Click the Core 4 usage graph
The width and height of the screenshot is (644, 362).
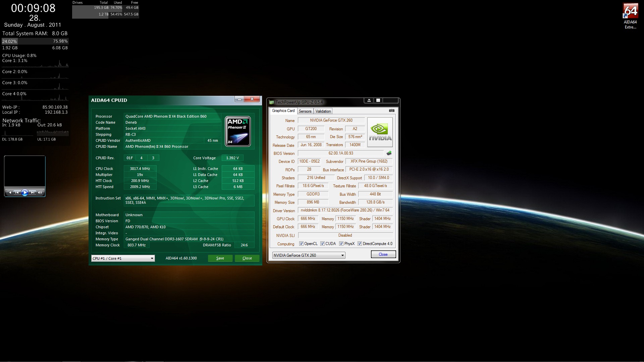[35, 97]
